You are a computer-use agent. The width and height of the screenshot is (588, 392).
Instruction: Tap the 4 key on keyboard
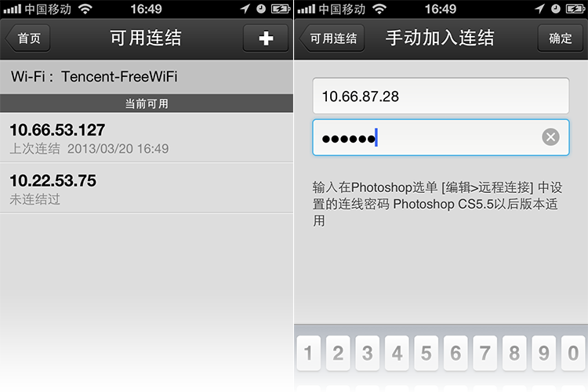397,353
